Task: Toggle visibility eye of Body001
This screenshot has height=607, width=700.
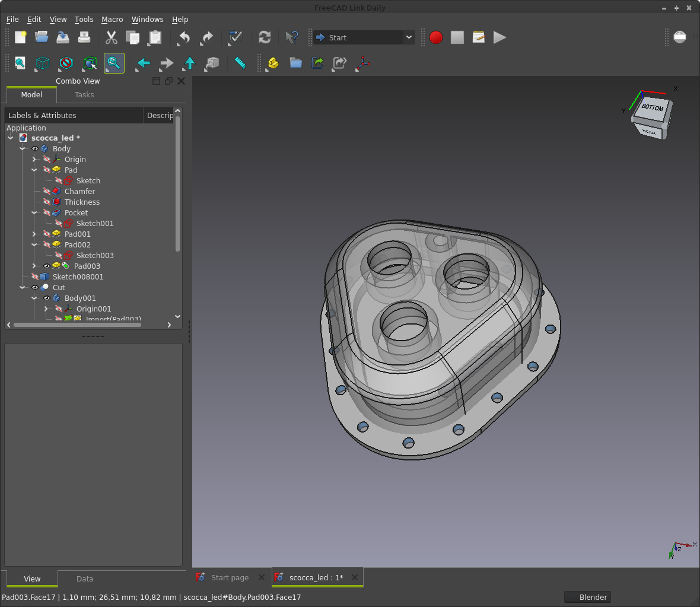Action: (x=46, y=298)
